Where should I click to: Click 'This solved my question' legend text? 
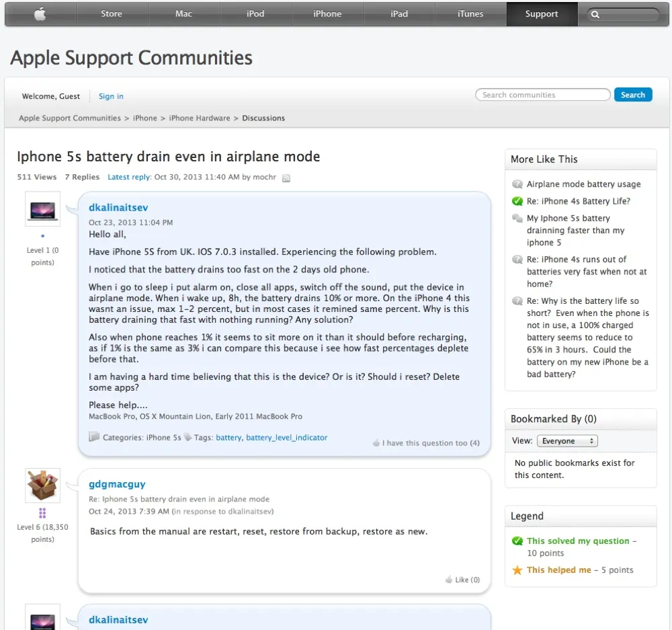tap(578, 541)
